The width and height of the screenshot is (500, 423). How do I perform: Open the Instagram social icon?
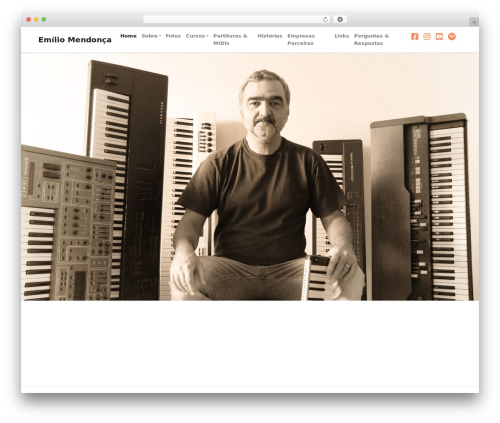coord(427,36)
